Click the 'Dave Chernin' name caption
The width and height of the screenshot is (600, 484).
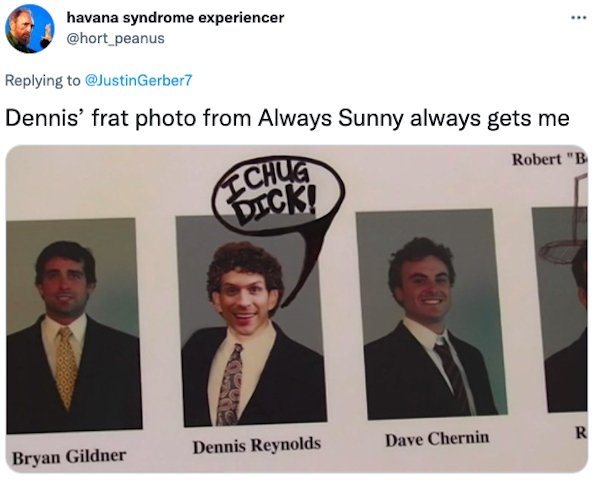437,438
